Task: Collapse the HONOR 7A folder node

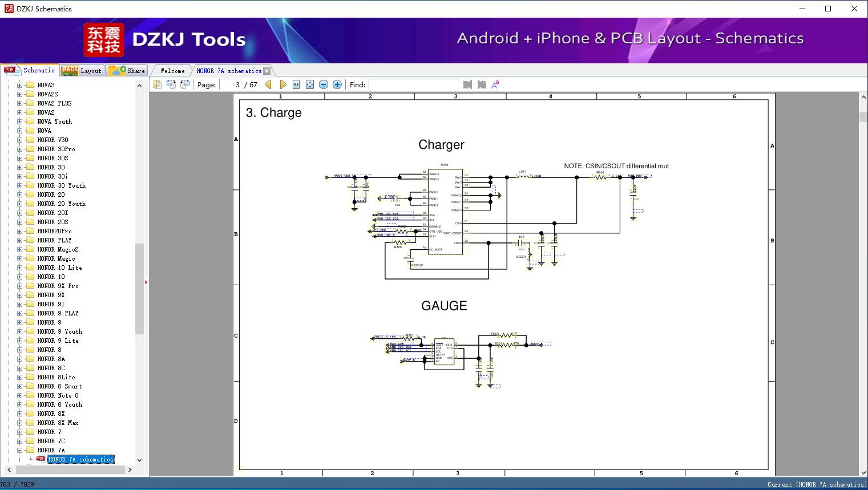Action: [20, 450]
